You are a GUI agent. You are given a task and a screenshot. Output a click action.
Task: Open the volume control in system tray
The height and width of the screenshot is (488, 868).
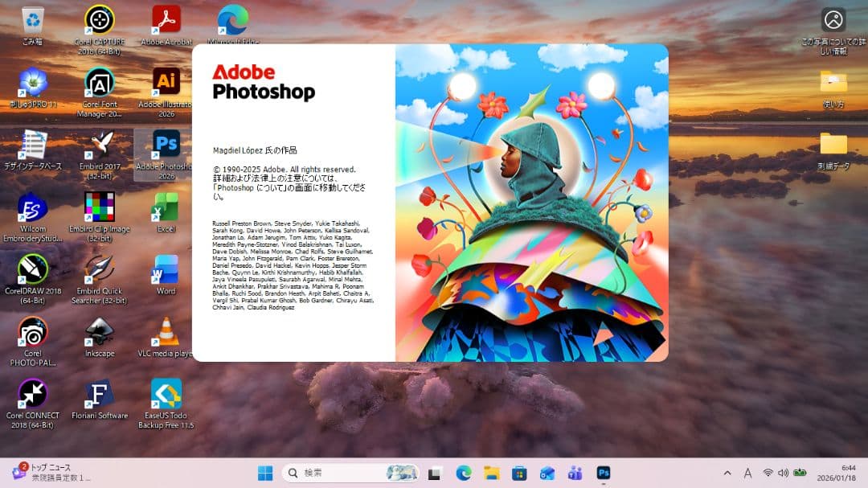(783, 474)
